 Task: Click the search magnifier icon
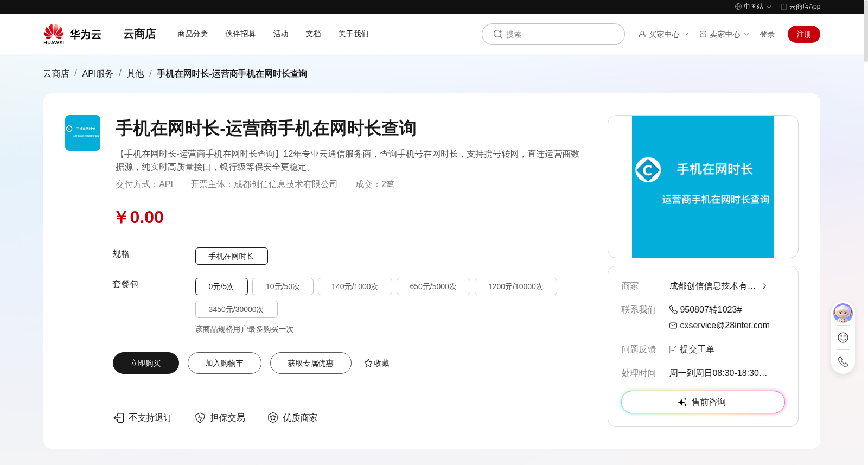[497, 34]
